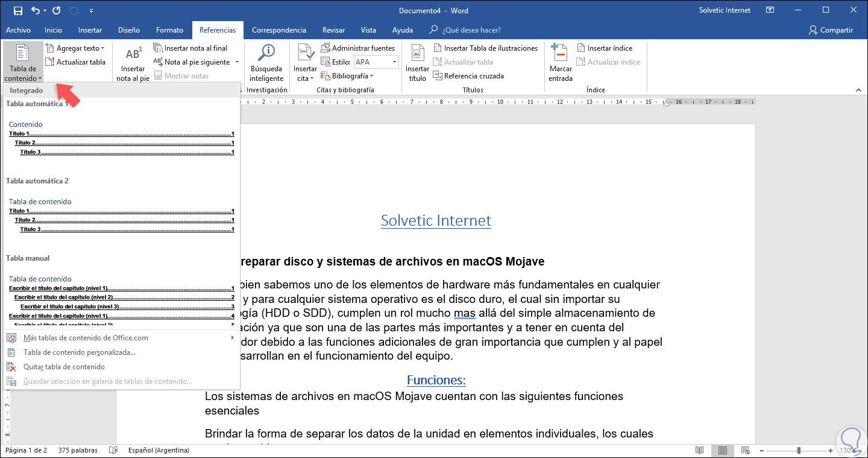The image size is (868, 458).
Task: Click Referencia cruzada
Action: [468, 76]
